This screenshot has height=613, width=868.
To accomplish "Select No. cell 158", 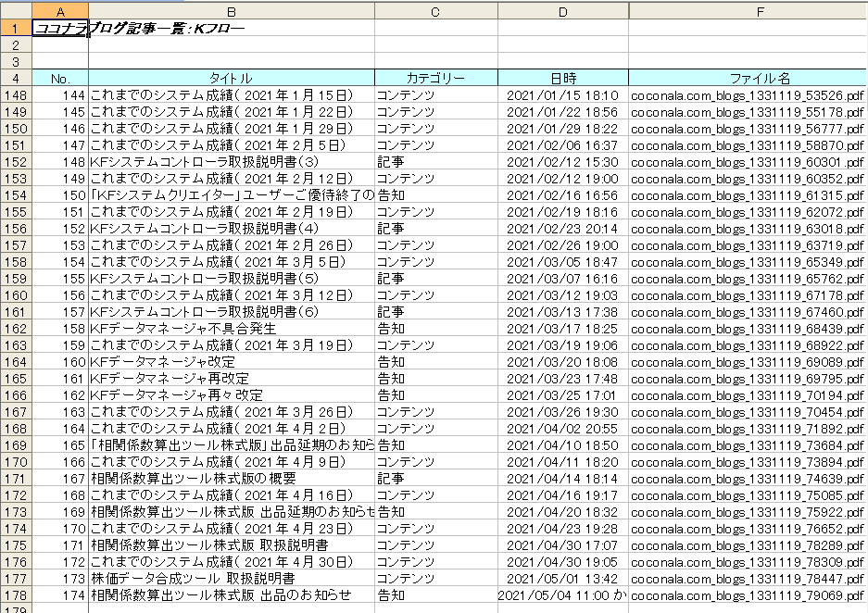I will (60, 329).
